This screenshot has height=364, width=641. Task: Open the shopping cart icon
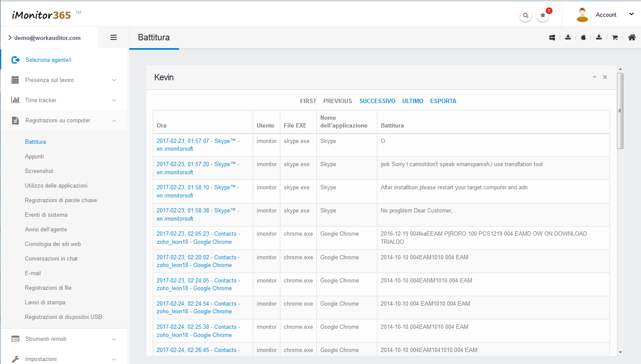[x=615, y=38]
